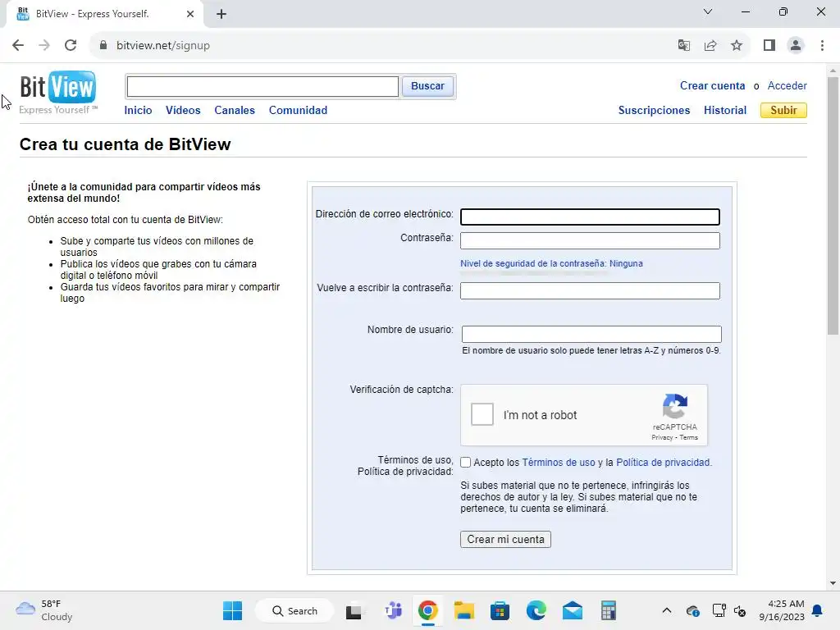The width and height of the screenshot is (840, 630).
Task: Click the browser address bar URL
Action: (x=163, y=45)
